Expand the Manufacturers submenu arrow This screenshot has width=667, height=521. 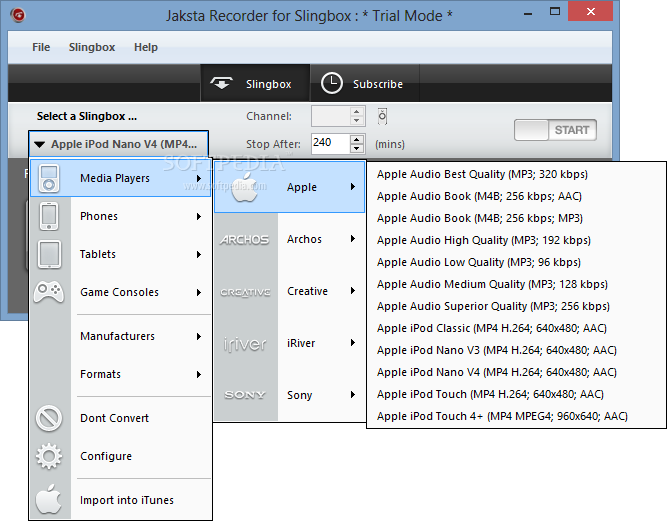(199, 336)
